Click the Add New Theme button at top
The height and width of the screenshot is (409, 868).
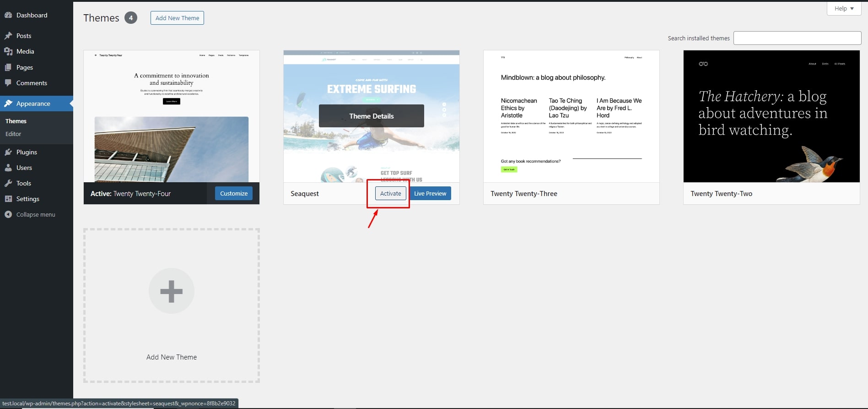pyautogui.click(x=177, y=18)
